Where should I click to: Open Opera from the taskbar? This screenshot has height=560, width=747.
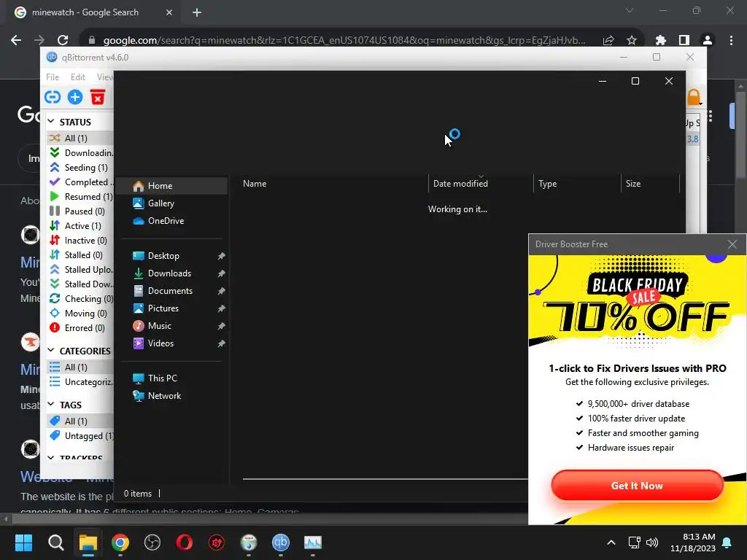click(185, 542)
